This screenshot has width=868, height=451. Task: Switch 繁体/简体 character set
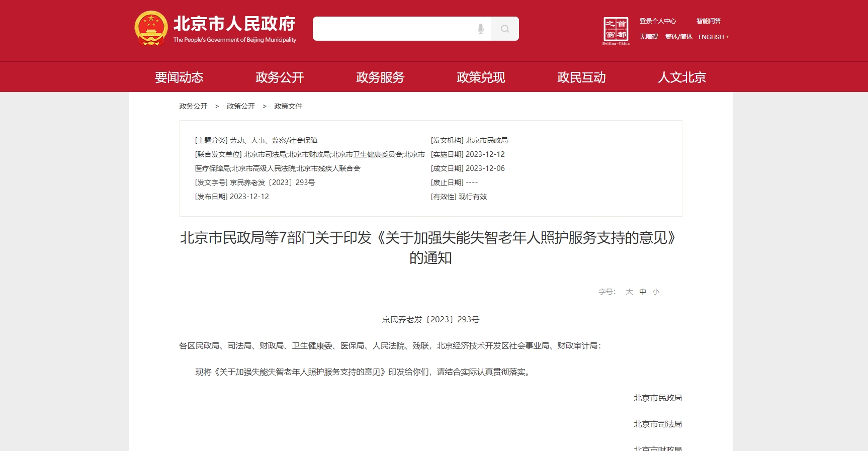pyautogui.click(x=678, y=37)
